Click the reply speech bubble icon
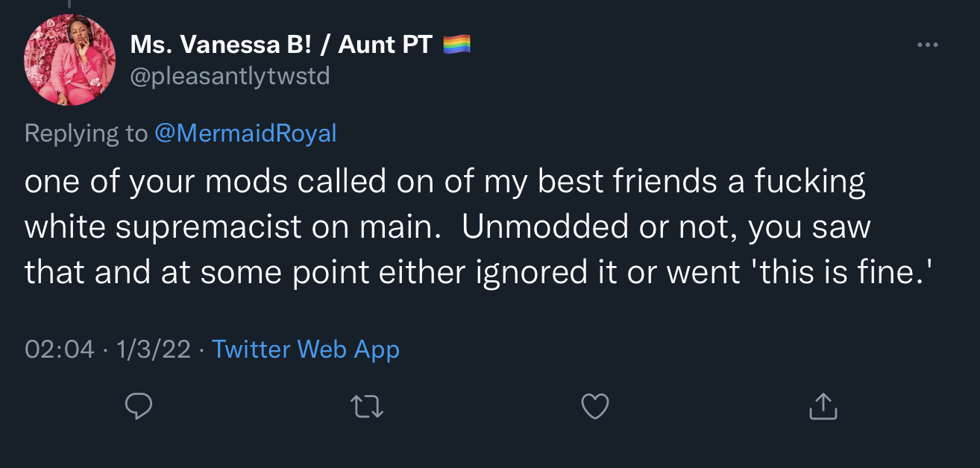The width and height of the screenshot is (980, 468). 139,406
